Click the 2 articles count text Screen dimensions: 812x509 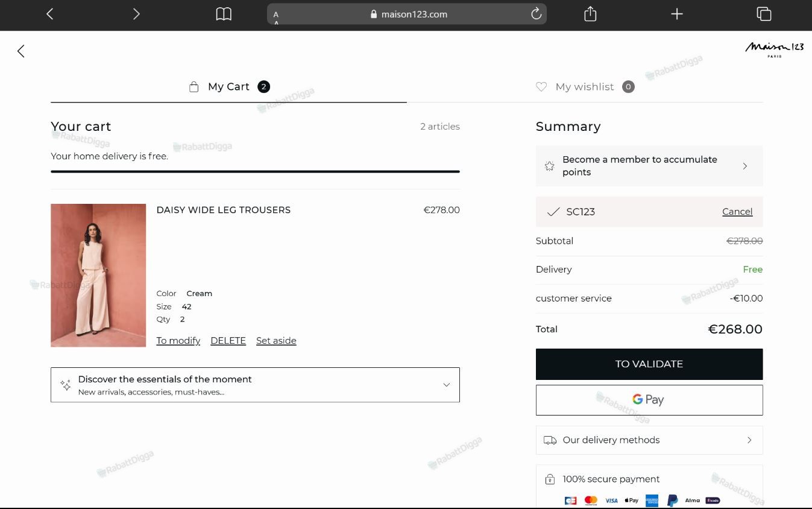point(440,127)
